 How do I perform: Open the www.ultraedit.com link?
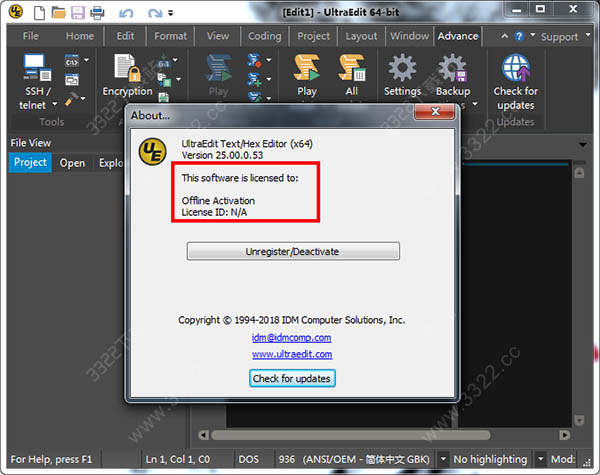pyautogui.click(x=292, y=354)
